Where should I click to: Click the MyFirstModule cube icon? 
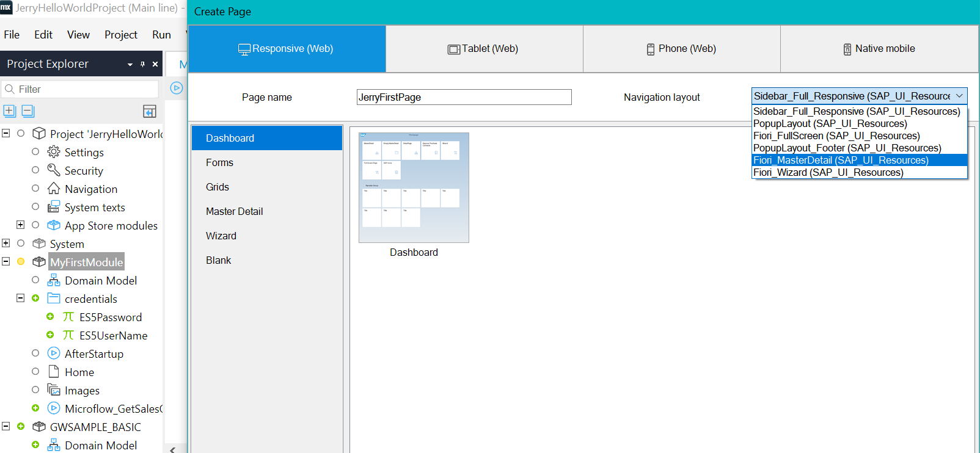39,262
